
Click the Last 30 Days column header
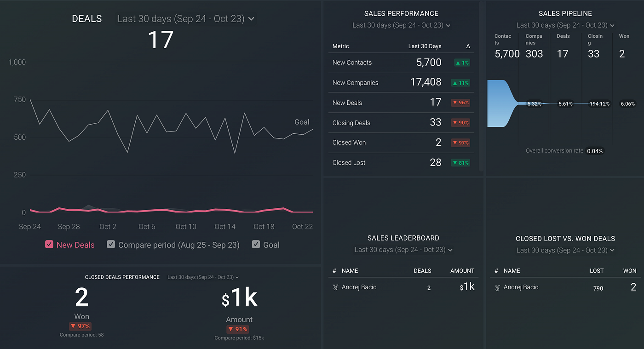(x=425, y=46)
